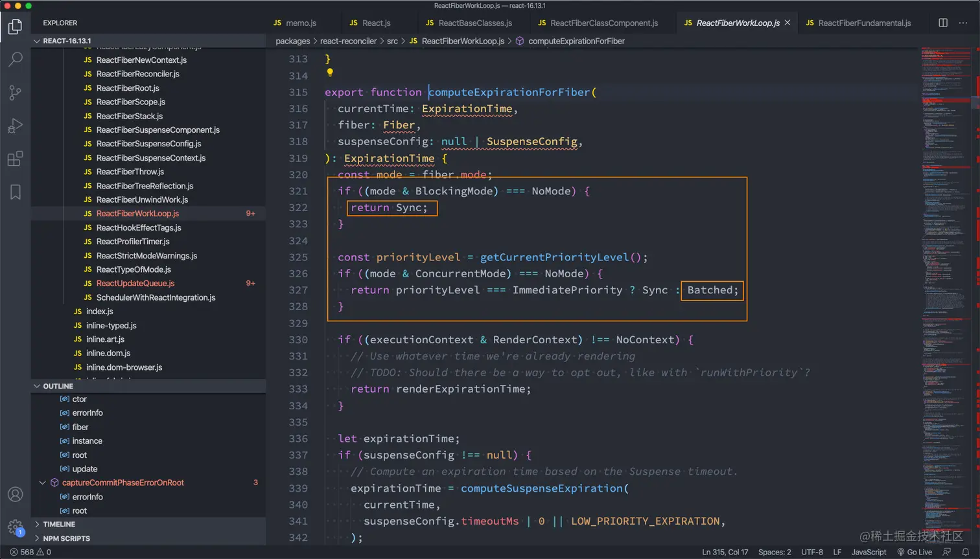Click line number 330 in gutter
Screen dimensions: 980x559
(298, 339)
